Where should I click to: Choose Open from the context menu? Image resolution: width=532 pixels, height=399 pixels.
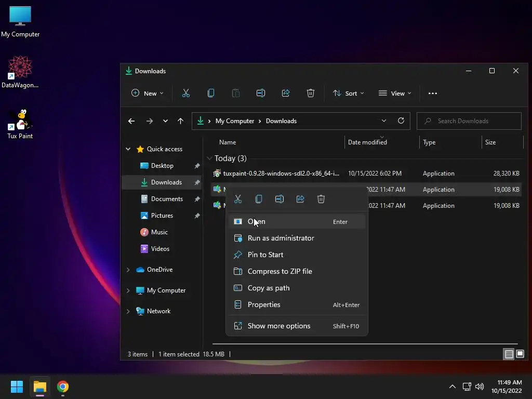pyautogui.click(x=297, y=221)
